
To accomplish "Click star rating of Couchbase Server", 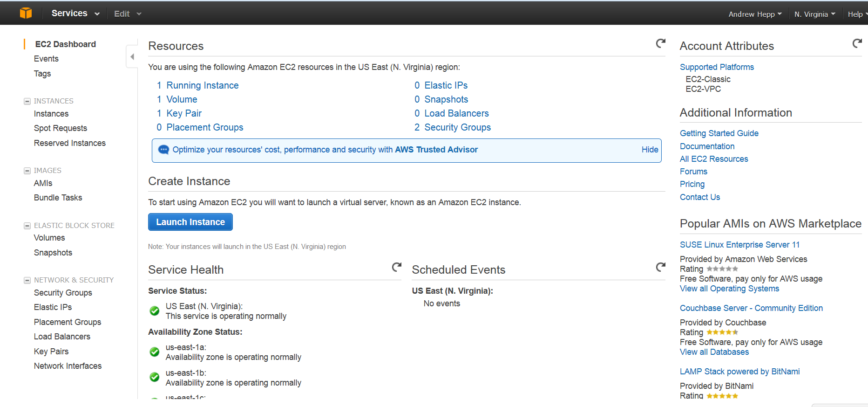I will pyautogui.click(x=722, y=332).
